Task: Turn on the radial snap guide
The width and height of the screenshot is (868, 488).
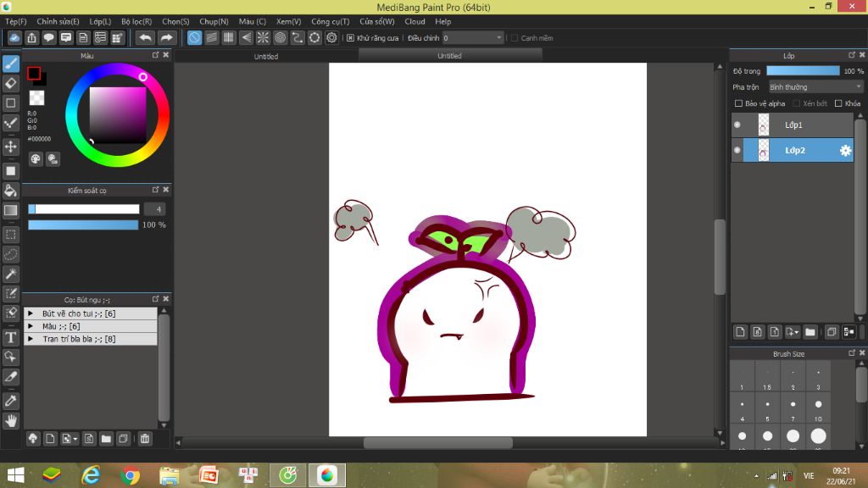Action: 263,37
